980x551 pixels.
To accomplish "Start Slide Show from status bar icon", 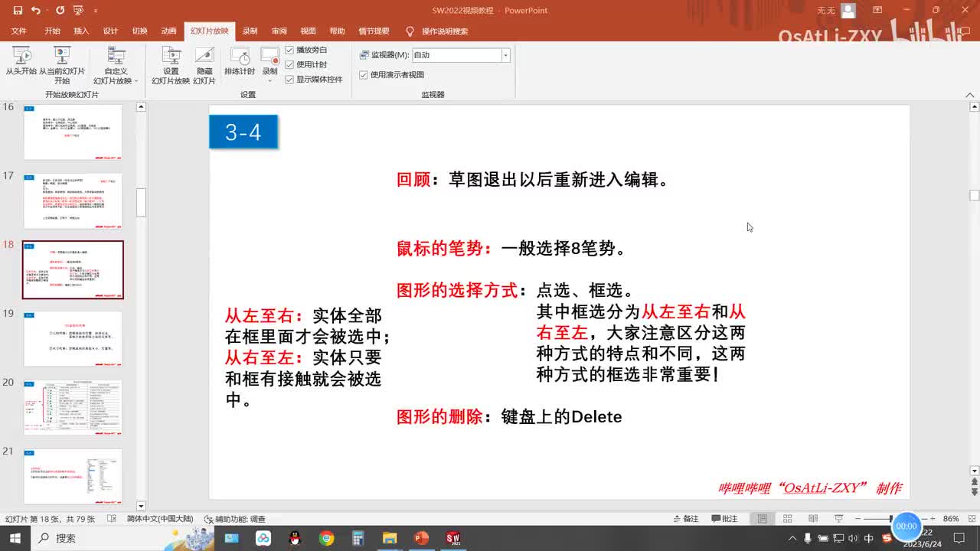I will (838, 519).
